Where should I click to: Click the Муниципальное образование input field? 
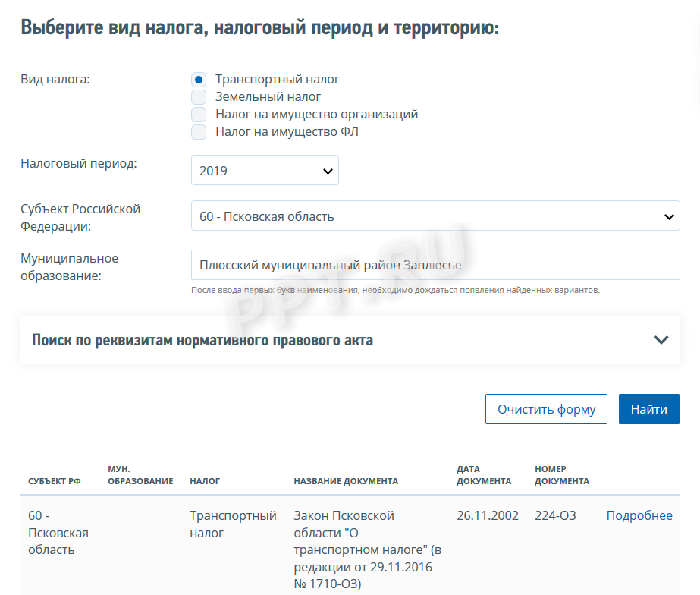[x=435, y=266]
